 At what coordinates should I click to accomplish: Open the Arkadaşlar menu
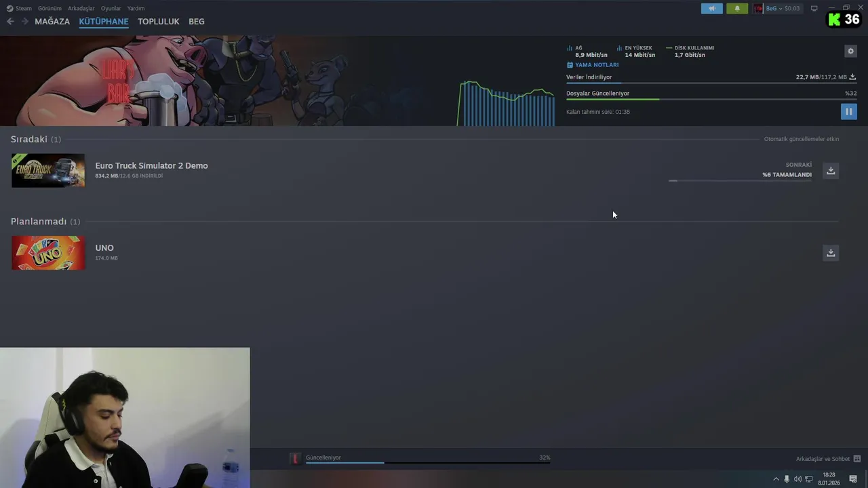click(81, 8)
